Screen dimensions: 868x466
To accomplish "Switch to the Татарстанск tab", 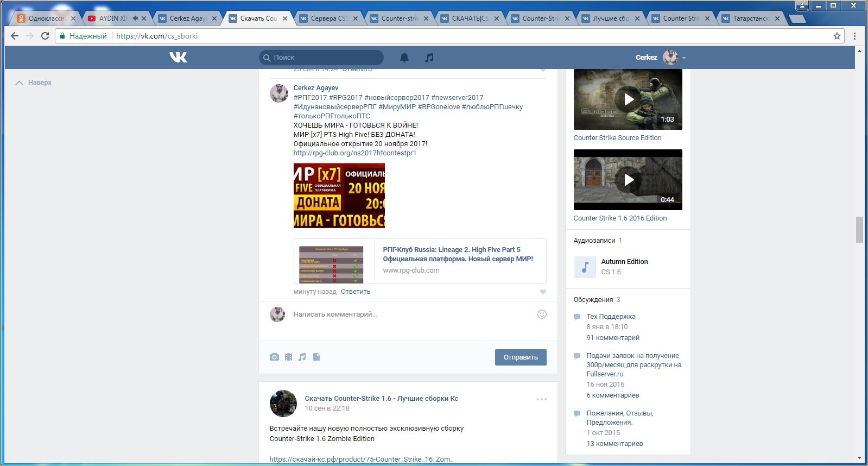I will [750, 18].
